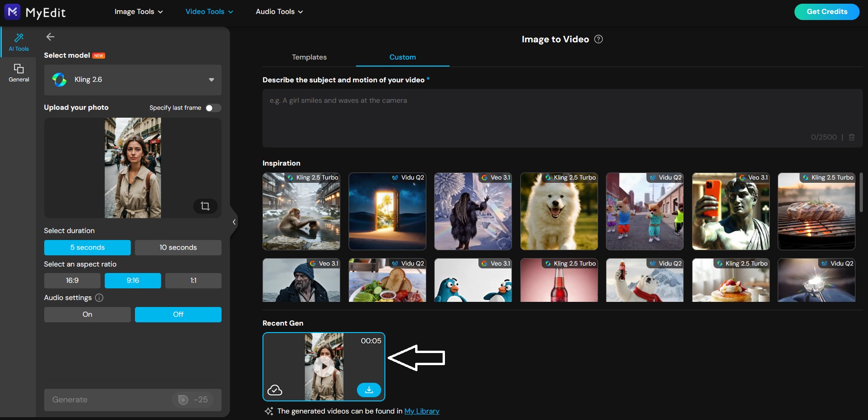Select the glowing door inspiration thumbnail
The width and height of the screenshot is (868, 420).
click(387, 212)
